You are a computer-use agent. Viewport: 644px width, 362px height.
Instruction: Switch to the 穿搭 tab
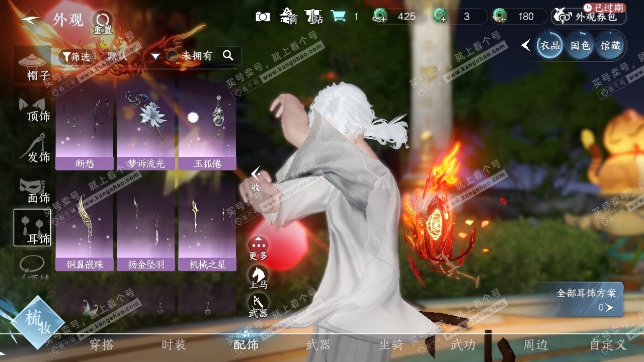click(102, 344)
